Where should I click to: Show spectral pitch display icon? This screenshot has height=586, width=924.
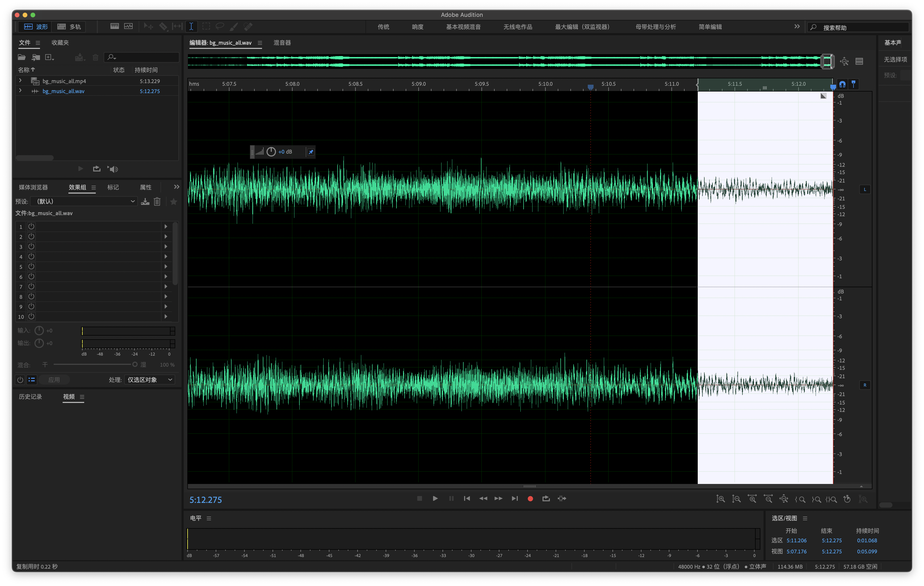[129, 27]
